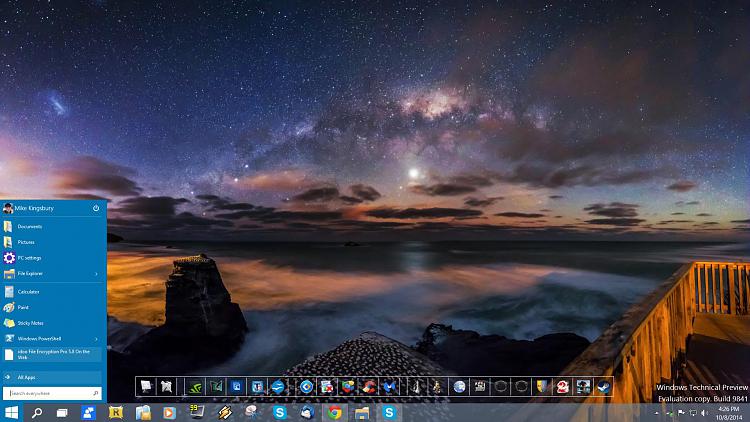750x422 pixels.
Task: Open the yellow and blue shield dock icon
Action: point(541,387)
